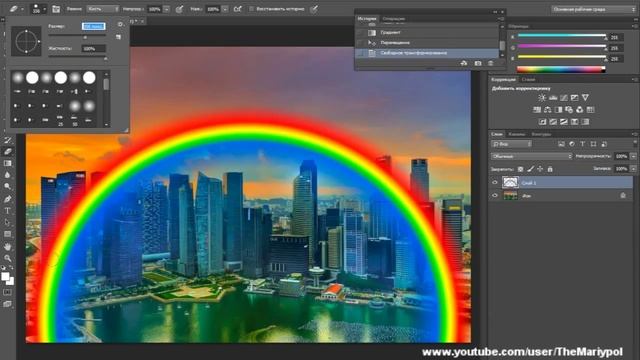Screen dimensions: 640x360
Task: Select the Hand tool
Action: click(x=7, y=247)
